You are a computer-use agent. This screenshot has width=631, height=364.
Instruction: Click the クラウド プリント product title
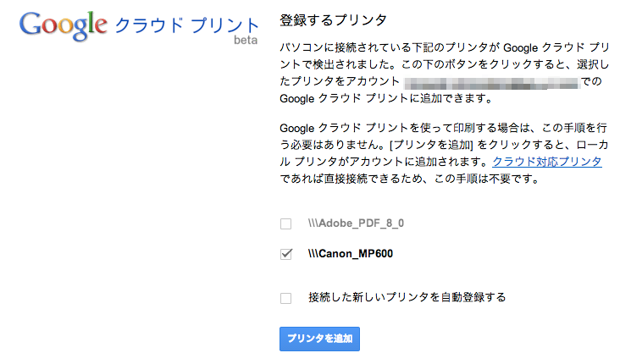point(186,25)
